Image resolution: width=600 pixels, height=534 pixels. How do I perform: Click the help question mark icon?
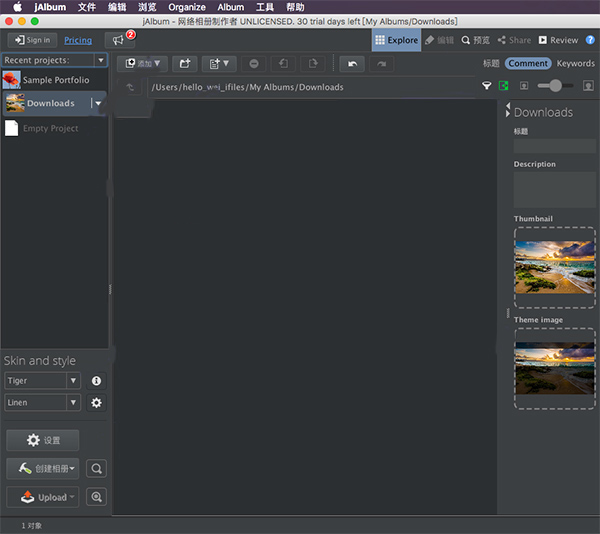tap(590, 40)
